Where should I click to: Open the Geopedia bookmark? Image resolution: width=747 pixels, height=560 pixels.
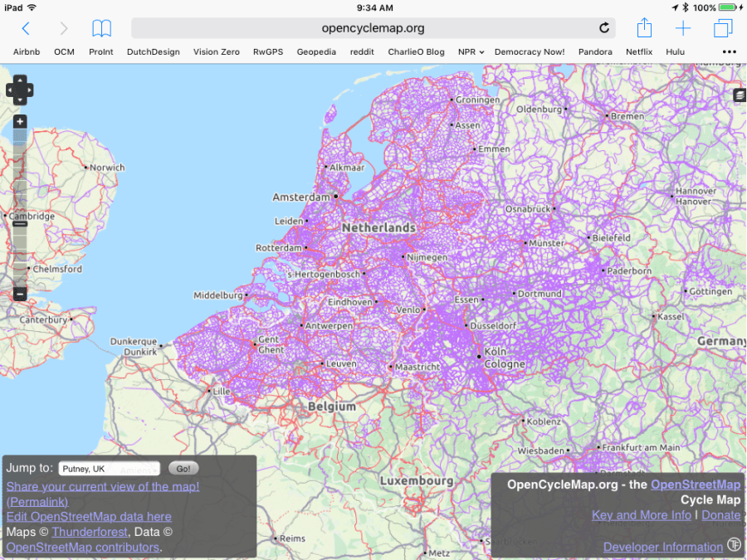tap(316, 51)
